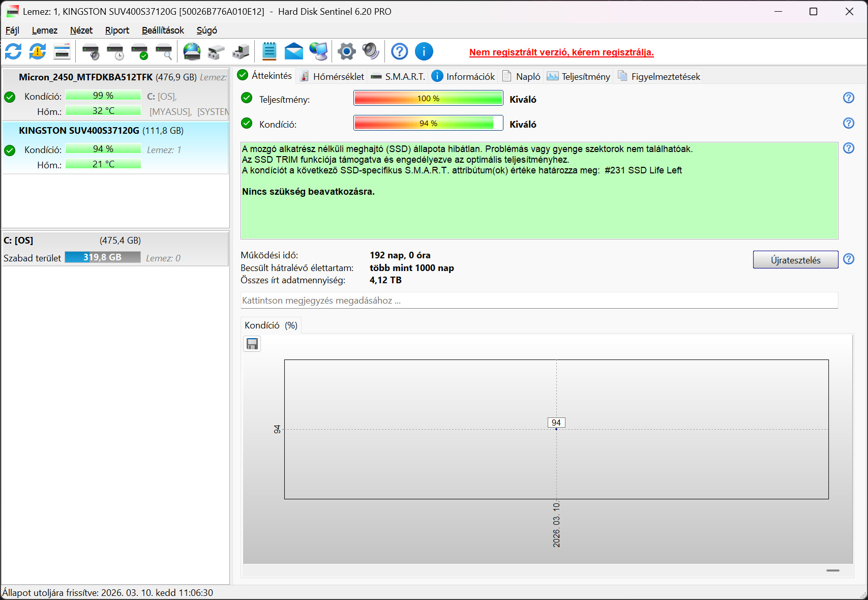Click the disk window panel toolbar icon
This screenshot has width=868, height=600.
[x=62, y=51]
